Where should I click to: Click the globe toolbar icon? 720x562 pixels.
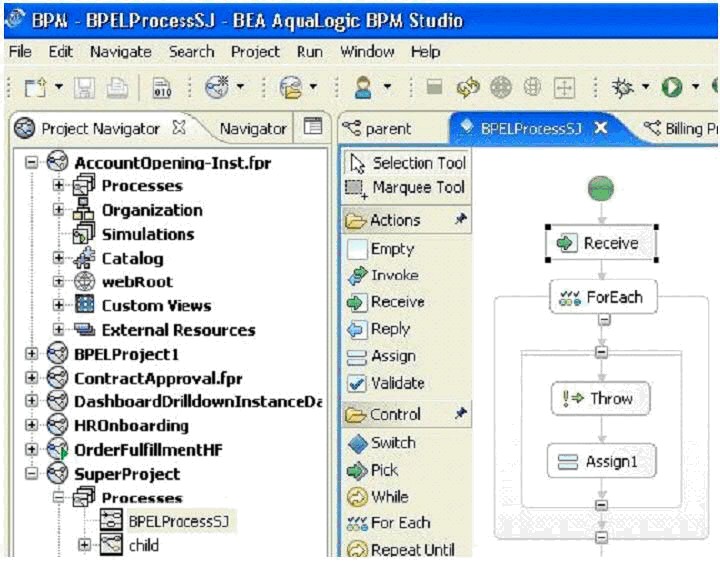pyautogui.click(x=532, y=86)
